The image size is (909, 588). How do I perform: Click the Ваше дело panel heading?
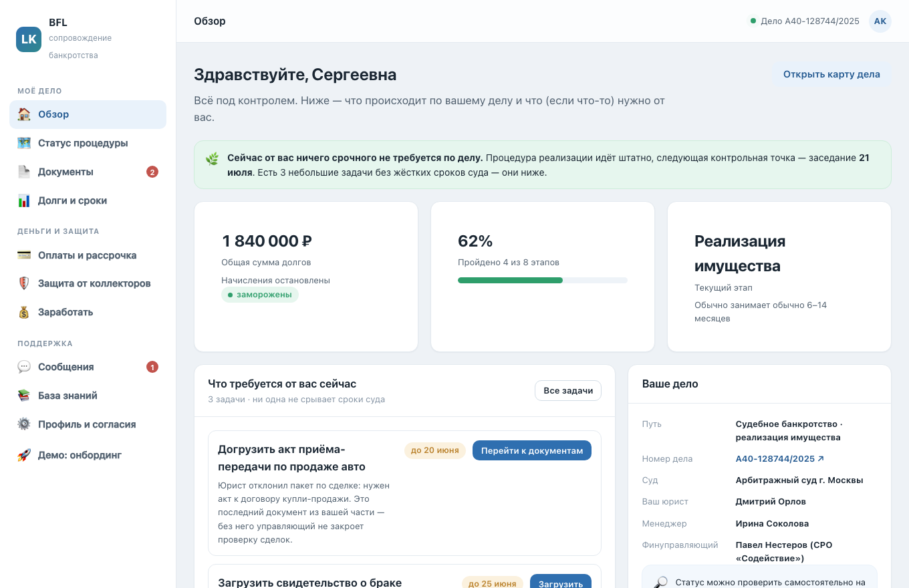point(670,384)
